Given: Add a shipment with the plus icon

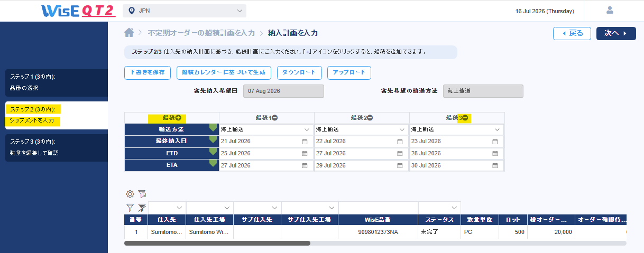Looking at the screenshot, I should point(178,118).
